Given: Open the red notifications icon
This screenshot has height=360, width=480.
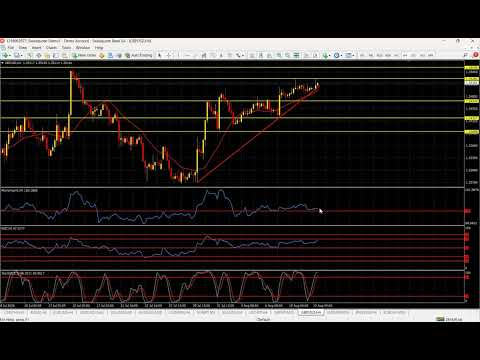Looking at the screenshot, I should point(475,55).
